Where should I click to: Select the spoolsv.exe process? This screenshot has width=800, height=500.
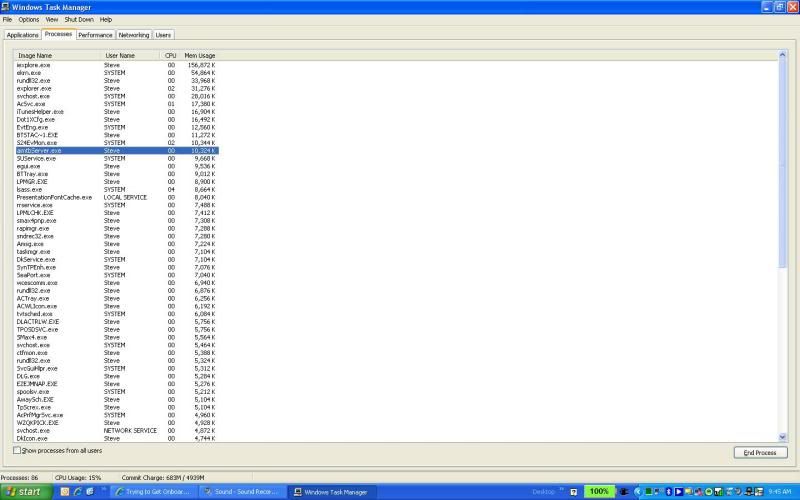(117, 392)
